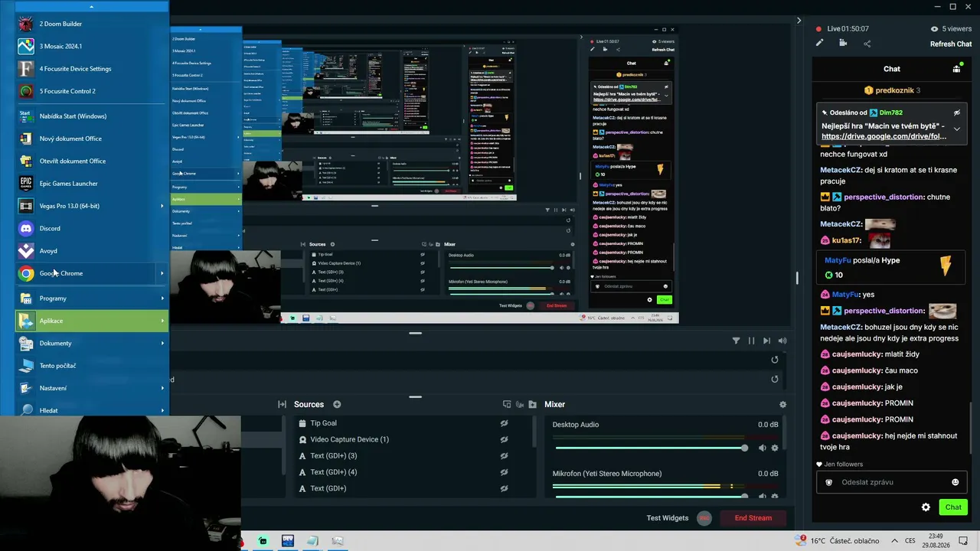Click Otevřít dokument Office entry
Screen dimensions: 980x551
click(92, 161)
